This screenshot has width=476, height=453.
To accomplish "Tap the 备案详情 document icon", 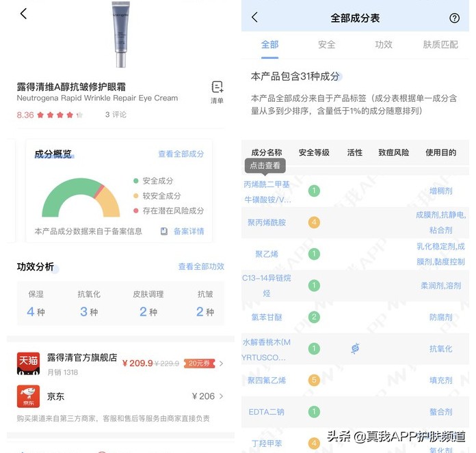I will (x=164, y=232).
